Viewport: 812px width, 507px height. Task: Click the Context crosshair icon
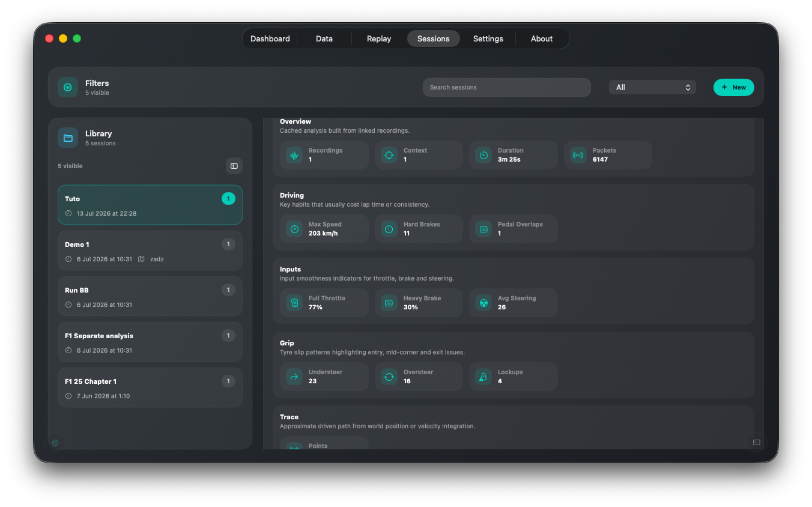point(389,155)
